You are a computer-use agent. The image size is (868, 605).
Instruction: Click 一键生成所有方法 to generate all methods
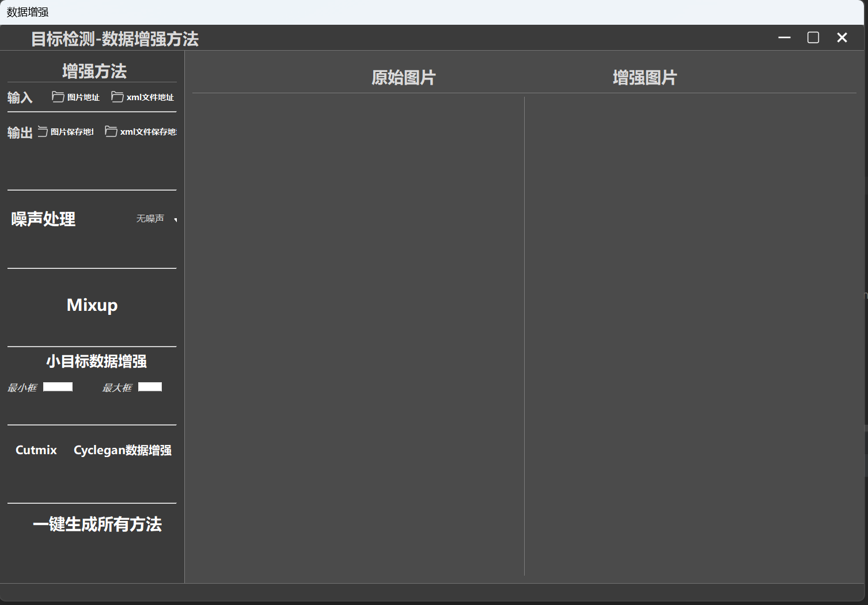point(98,524)
